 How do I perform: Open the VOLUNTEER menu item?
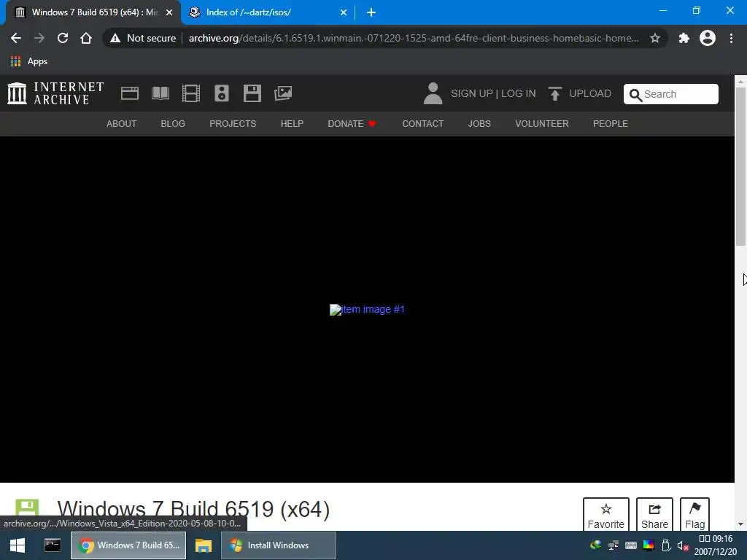(542, 124)
